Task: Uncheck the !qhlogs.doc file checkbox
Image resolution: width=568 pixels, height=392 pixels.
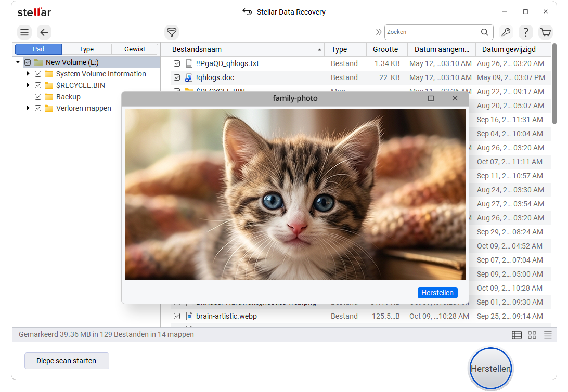Action: point(177,77)
